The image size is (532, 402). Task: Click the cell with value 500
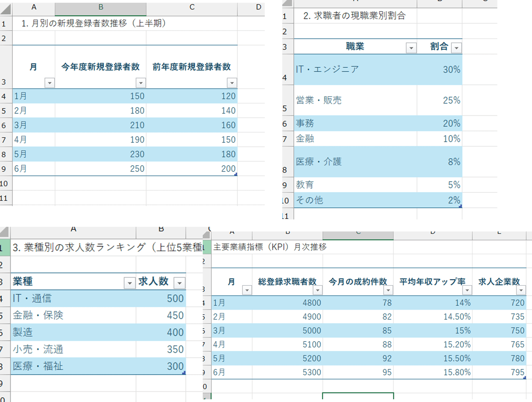pos(161,298)
